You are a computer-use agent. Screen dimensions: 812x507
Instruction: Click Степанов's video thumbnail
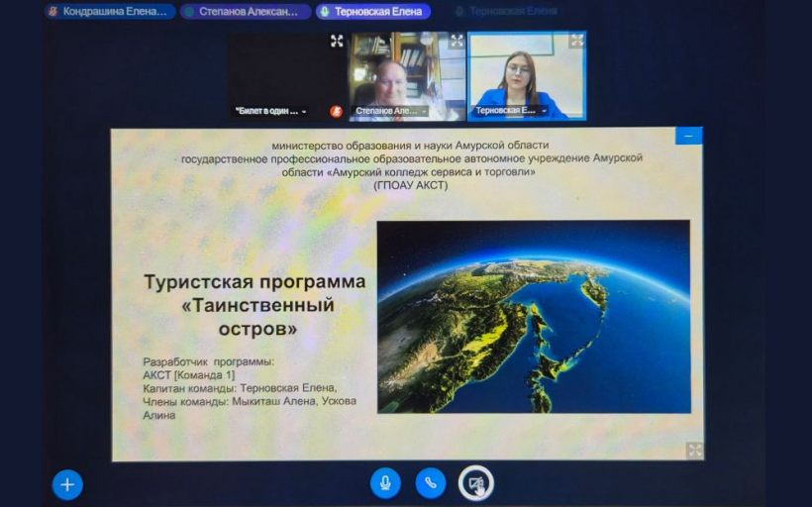407,76
